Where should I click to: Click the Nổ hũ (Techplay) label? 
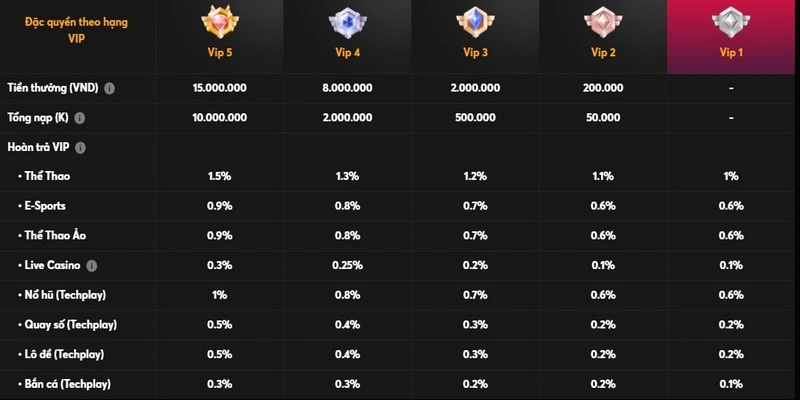[66, 295]
